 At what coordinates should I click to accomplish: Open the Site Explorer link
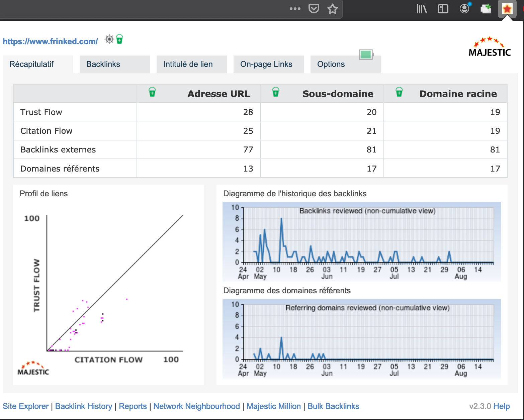26,406
